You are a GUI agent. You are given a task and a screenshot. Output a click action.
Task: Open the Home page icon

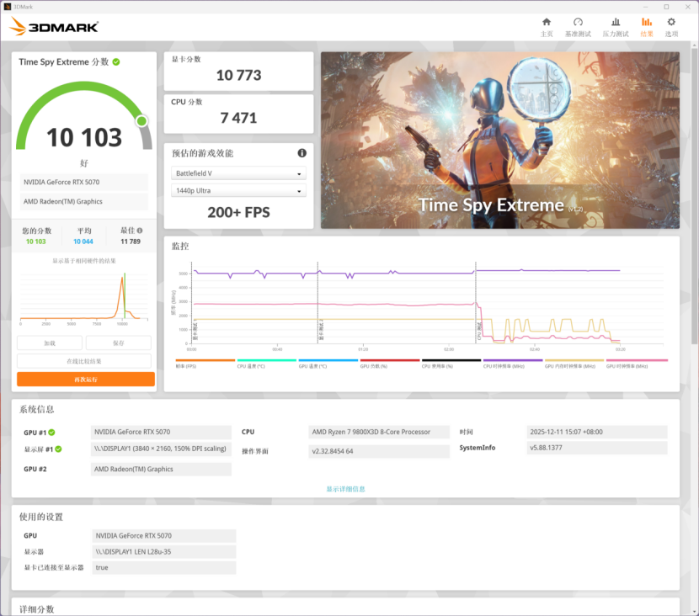(547, 22)
